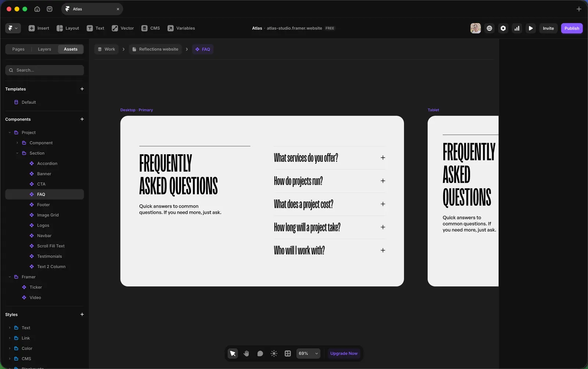The width and height of the screenshot is (588, 369).
Task: Click the grid icon in the bottom toolbar
Action: [288, 353]
